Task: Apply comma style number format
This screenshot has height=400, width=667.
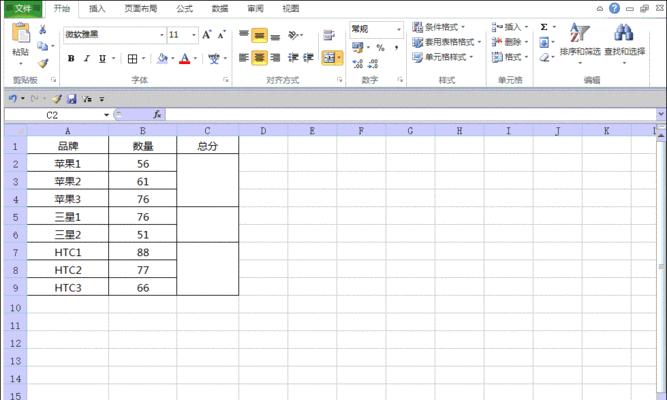Action: pos(396,48)
